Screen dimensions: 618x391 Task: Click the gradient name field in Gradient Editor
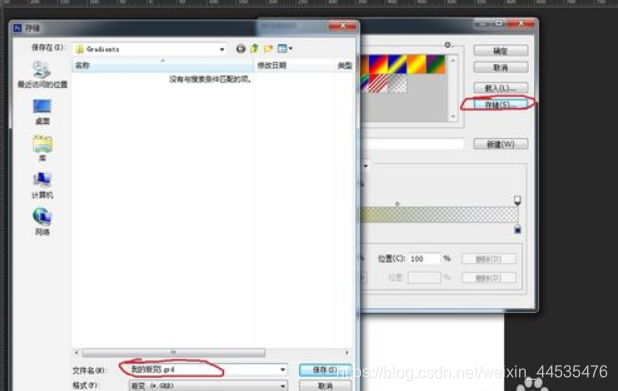pos(412,144)
